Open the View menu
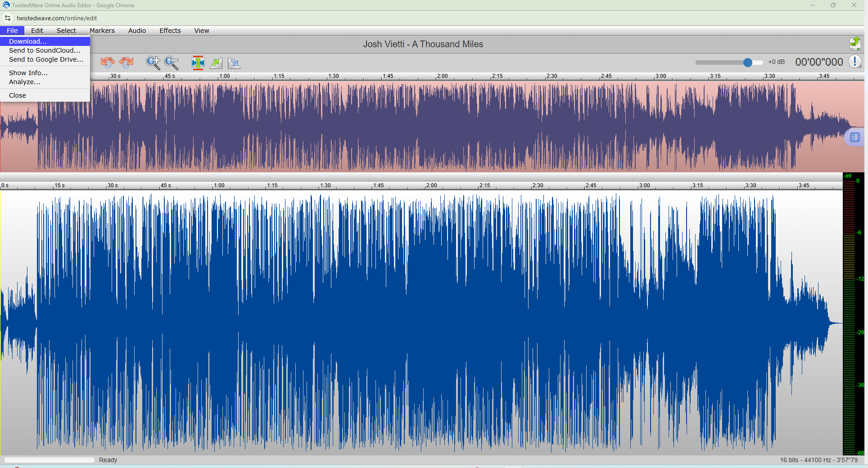Screen dimensions: 868x468 (202, 31)
